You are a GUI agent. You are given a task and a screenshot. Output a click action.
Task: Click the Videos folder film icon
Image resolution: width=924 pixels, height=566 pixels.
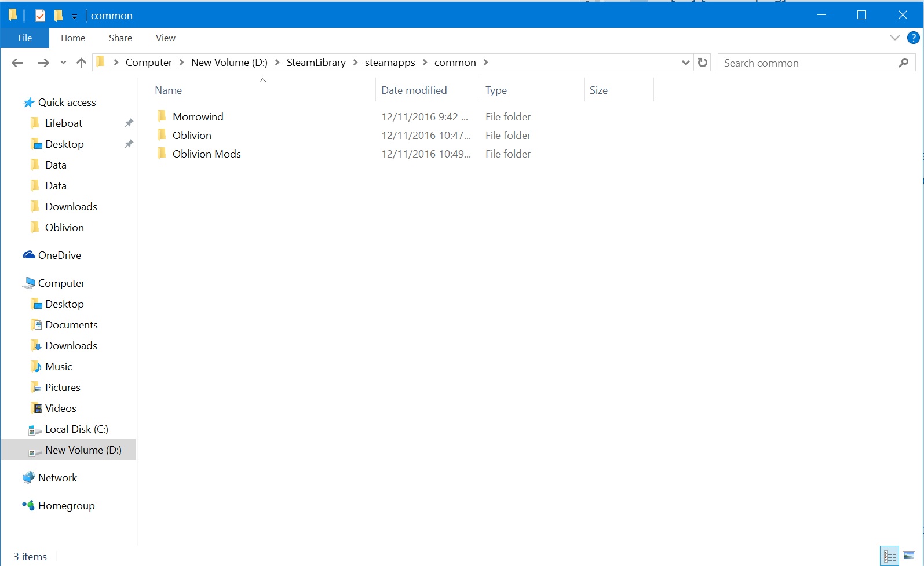(x=36, y=408)
